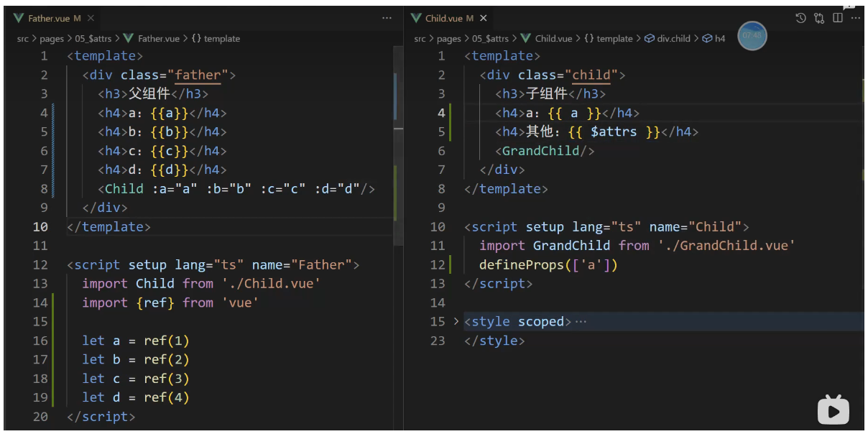The width and height of the screenshot is (868, 434).
Task: Click '<h3>子组件</h3>' in Child.vue
Action: pos(550,94)
